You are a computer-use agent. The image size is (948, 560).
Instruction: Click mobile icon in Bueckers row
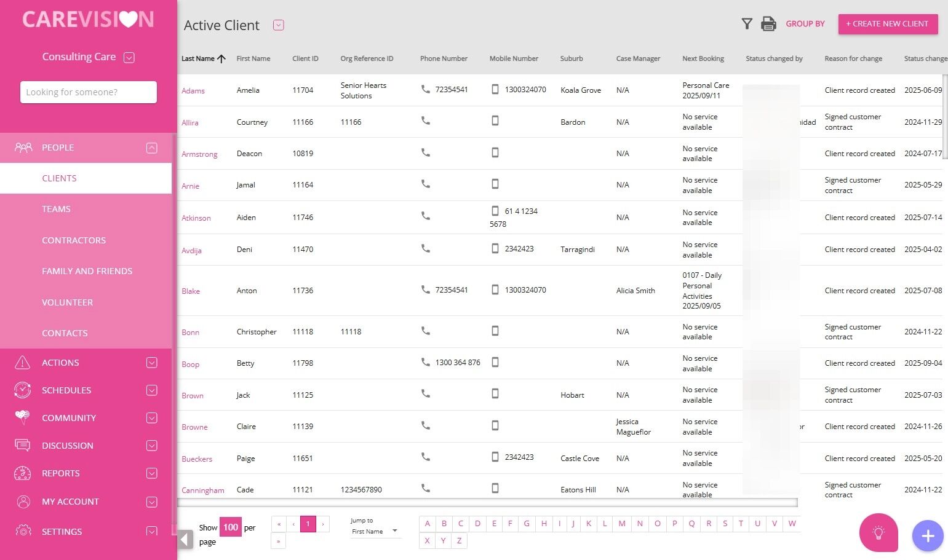tap(495, 457)
